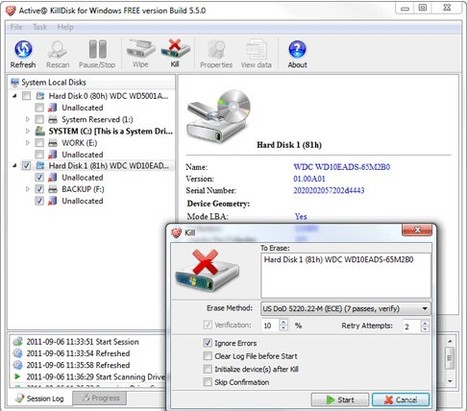Click the Start button in Kill dialog
This screenshot has width=467, height=411.
pos(340,400)
